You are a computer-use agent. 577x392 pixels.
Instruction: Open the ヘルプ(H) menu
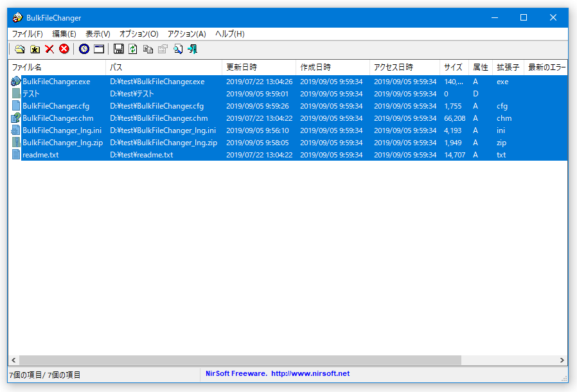coord(230,34)
